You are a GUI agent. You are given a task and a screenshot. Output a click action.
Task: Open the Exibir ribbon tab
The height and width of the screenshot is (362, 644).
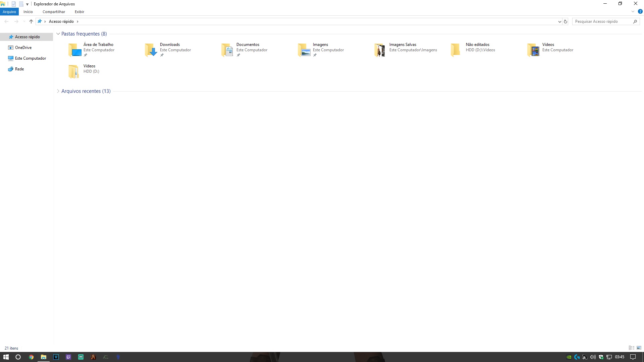click(79, 12)
